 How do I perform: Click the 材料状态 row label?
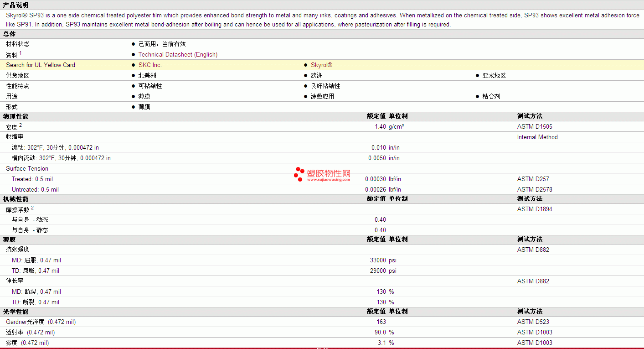(18, 44)
